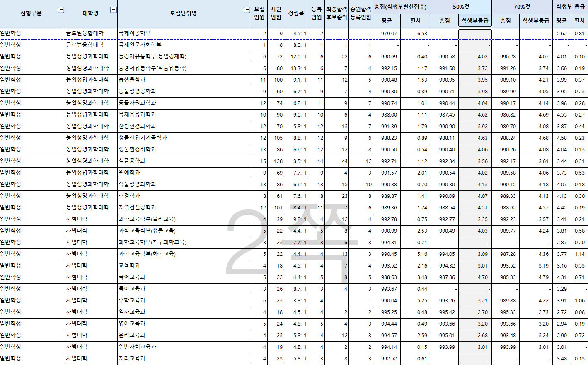
Task: Select the 수학교육과 cell
Action: tap(184, 300)
